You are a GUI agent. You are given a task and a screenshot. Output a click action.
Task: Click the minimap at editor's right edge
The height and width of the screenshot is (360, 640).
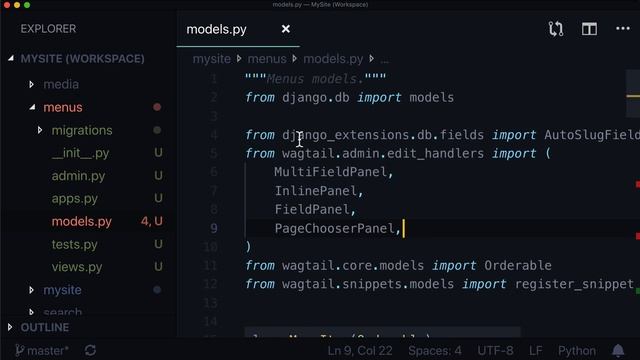coord(633,94)
